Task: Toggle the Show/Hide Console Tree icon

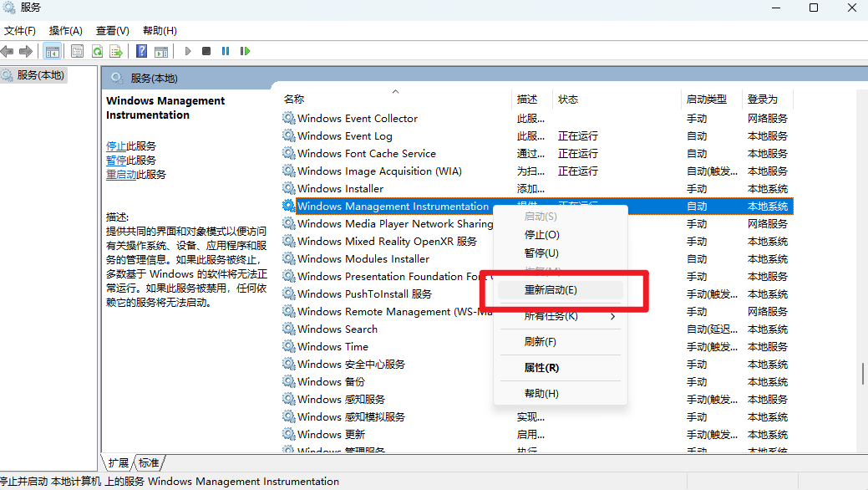Action: (x=53, y=52)
